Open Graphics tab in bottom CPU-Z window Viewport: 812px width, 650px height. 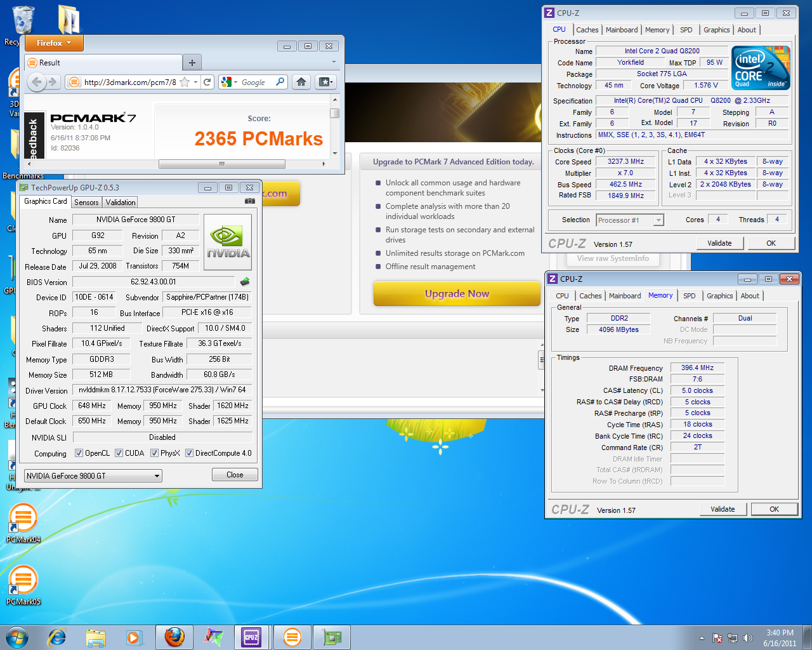(720, 296)
